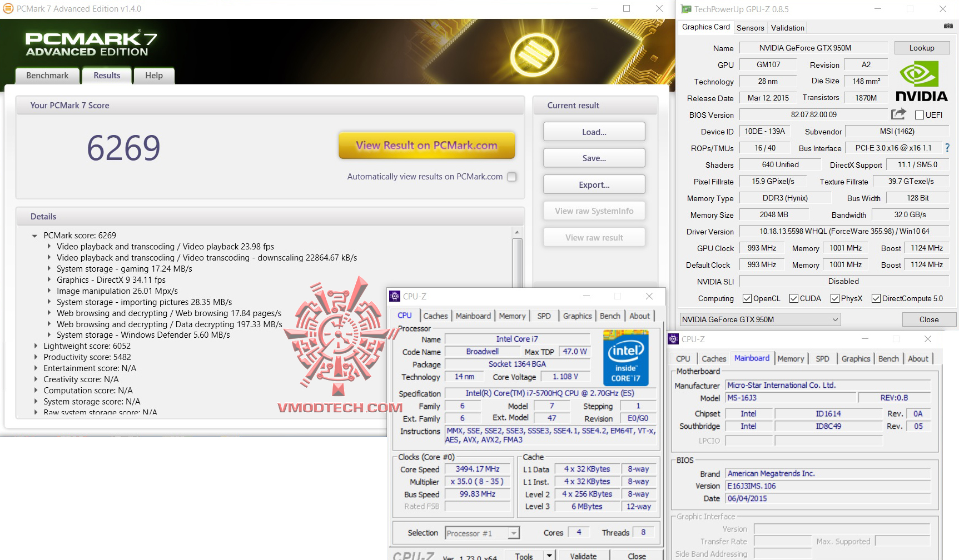The width and height of the screenshot is (959, 560).
Task: Switch to the Sensors tab in GPU-Z
Action: pos(750,28)
